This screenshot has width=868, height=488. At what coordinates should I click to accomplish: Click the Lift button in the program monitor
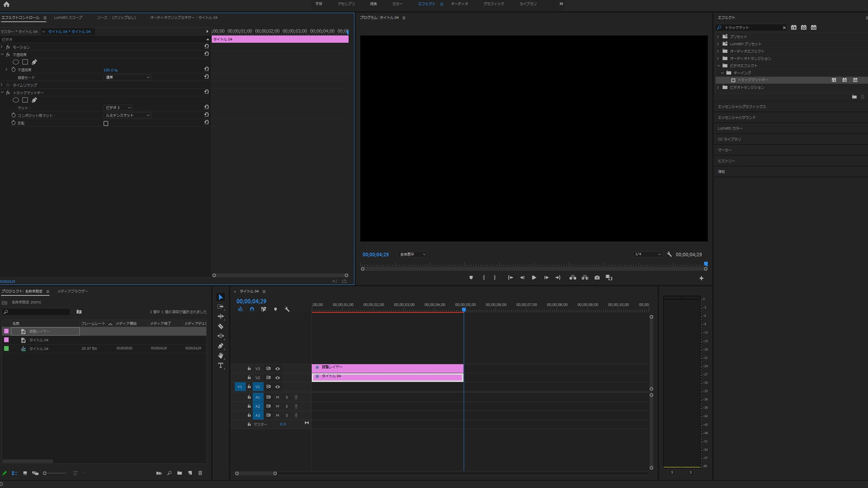[x=573, y=278]
